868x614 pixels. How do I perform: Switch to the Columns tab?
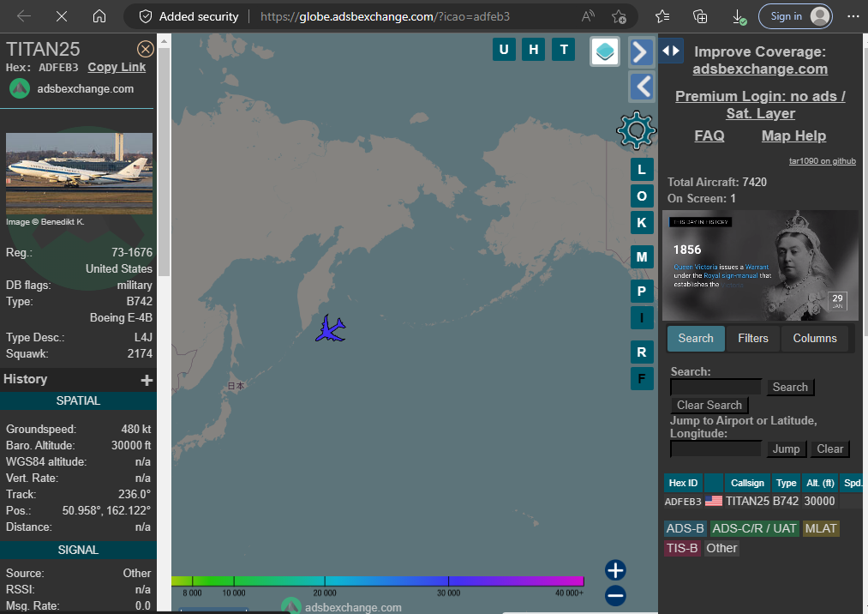coord(815,339)
